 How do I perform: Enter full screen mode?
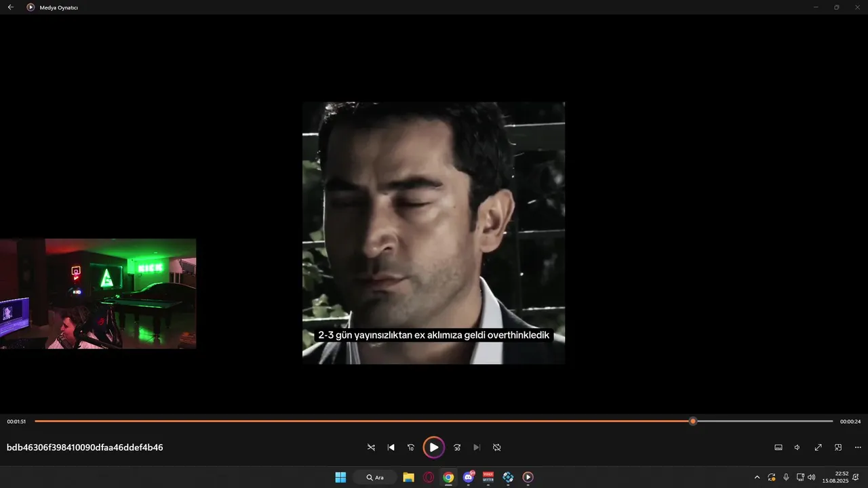coord(818,447)
